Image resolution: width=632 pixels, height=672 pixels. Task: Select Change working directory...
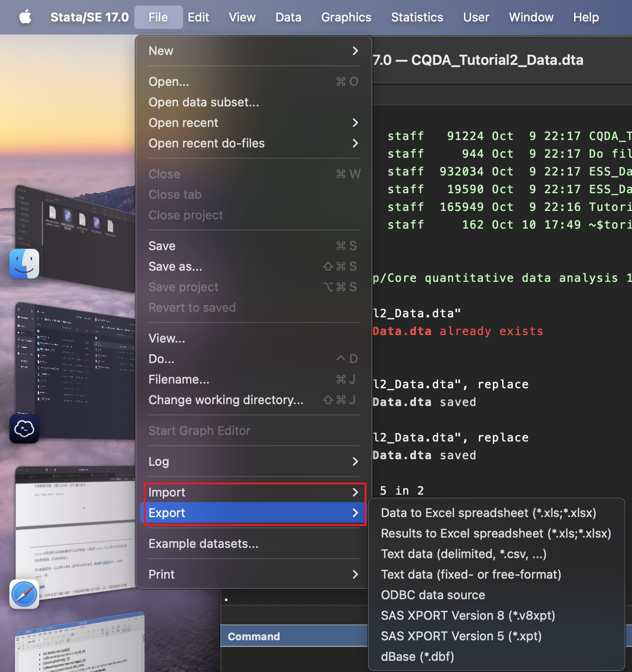[x=253, y=400]
